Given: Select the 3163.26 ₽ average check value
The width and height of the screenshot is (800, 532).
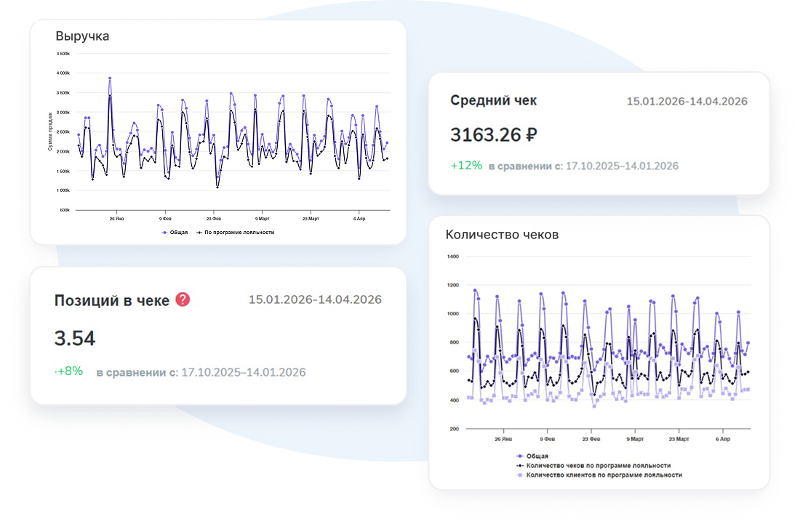Looking at the screenshot, I should tap(493, 134).
